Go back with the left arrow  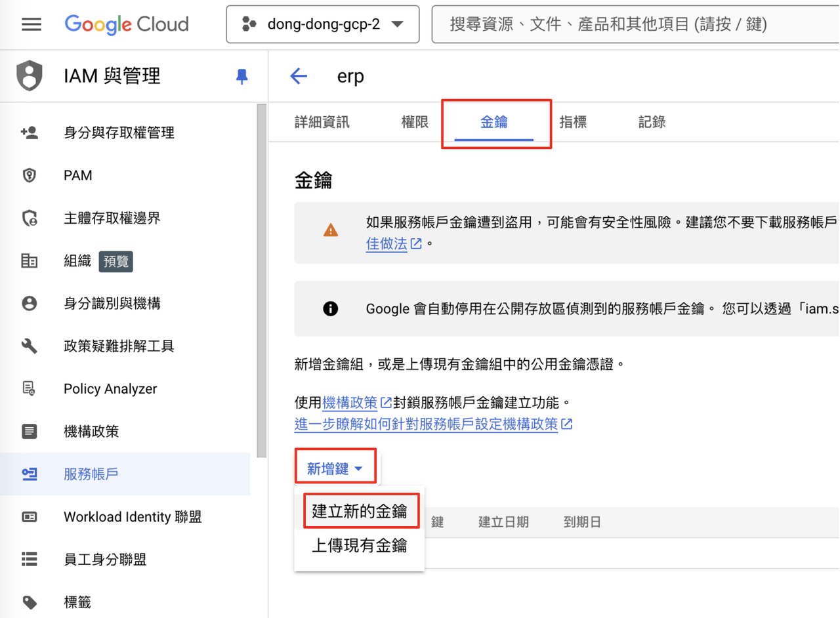pos(299,76)
